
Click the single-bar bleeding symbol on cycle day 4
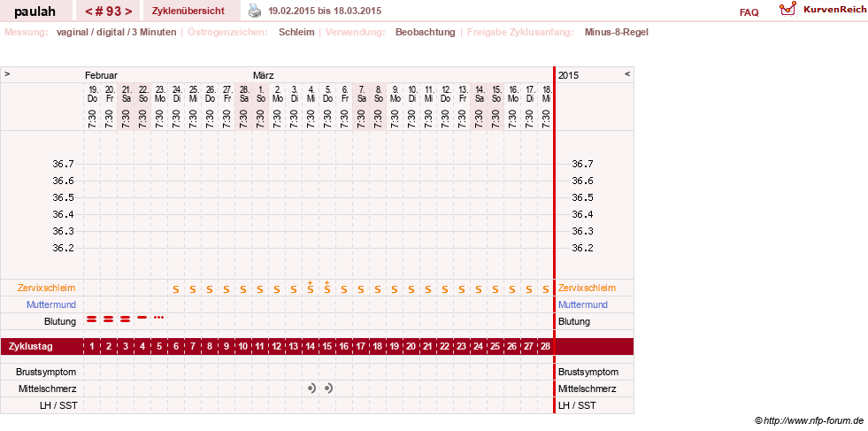tap(142, 318)
